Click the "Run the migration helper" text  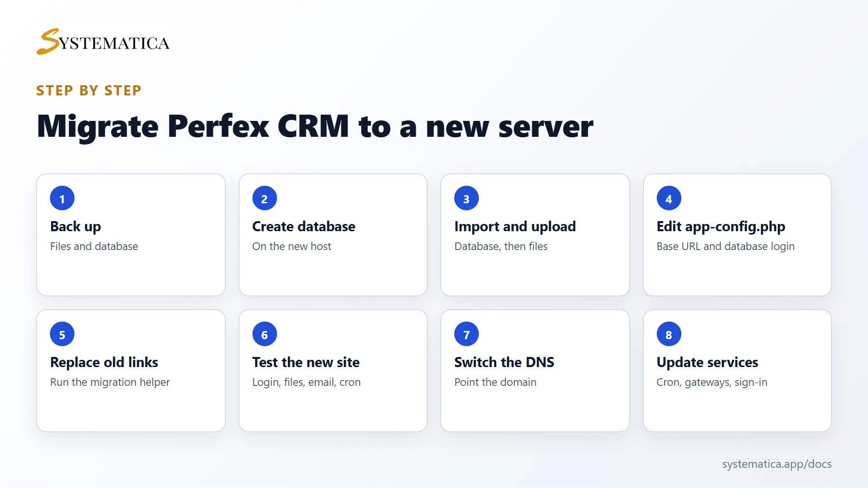coord(110,382)
